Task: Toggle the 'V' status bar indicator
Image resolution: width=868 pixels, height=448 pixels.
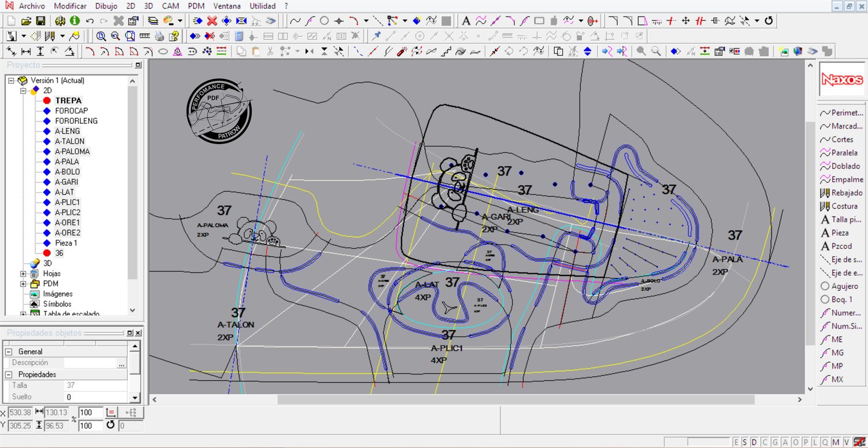Action: [x=846, y=442]
